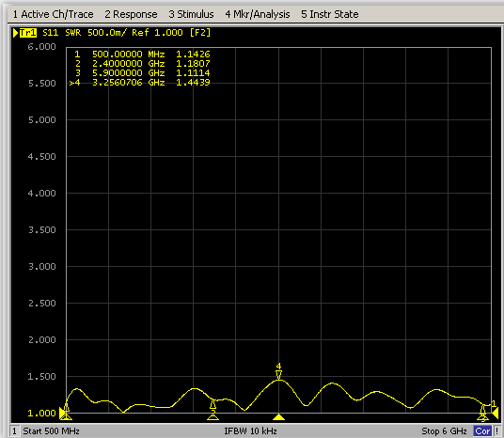Image resolution: width=504 pixels, height=438 pixels.
Task: Select the Tr1 trace label
Action: point(28,33)
